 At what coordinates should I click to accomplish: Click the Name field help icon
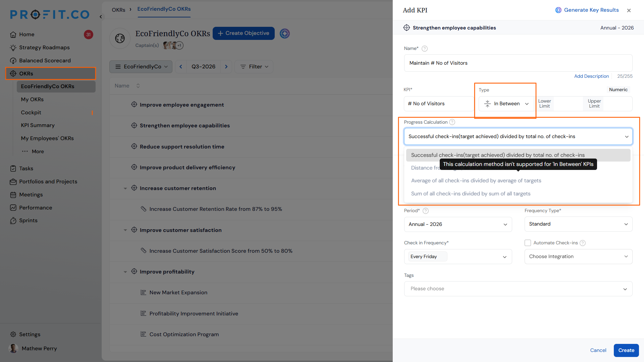coord(425,49)
